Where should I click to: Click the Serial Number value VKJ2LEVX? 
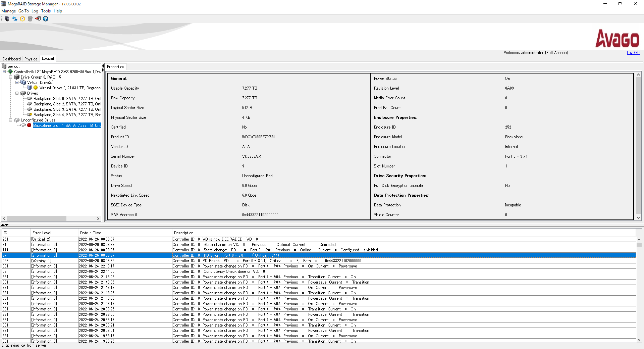click(x=252, y=156)
